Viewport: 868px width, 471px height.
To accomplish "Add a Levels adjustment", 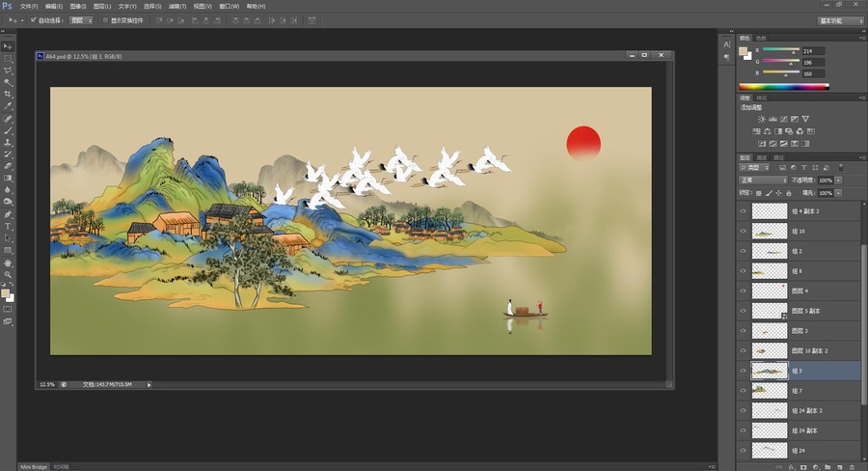I will [x=773, y=119].
